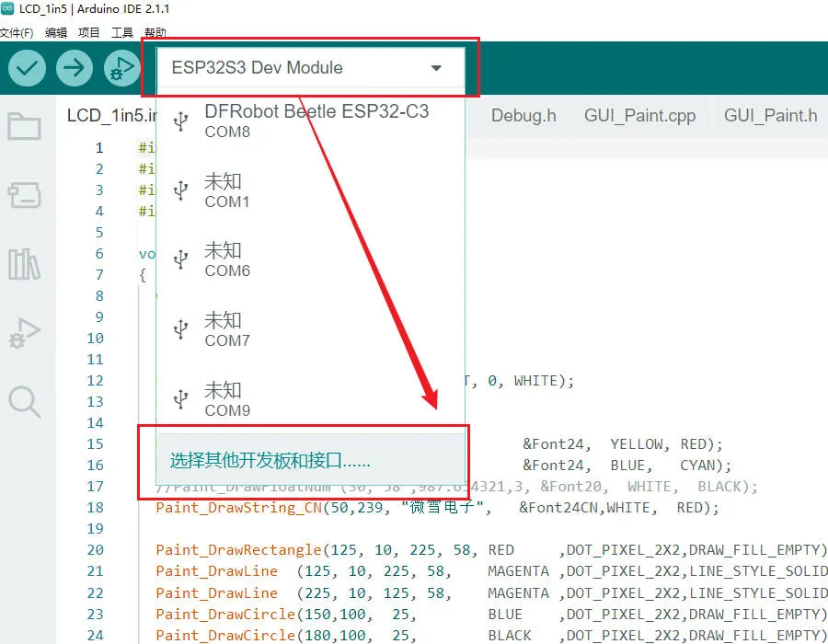Click the CYAN argument on line 16
828x644 pixels.
pyautogui.click(x=697, y=466)
